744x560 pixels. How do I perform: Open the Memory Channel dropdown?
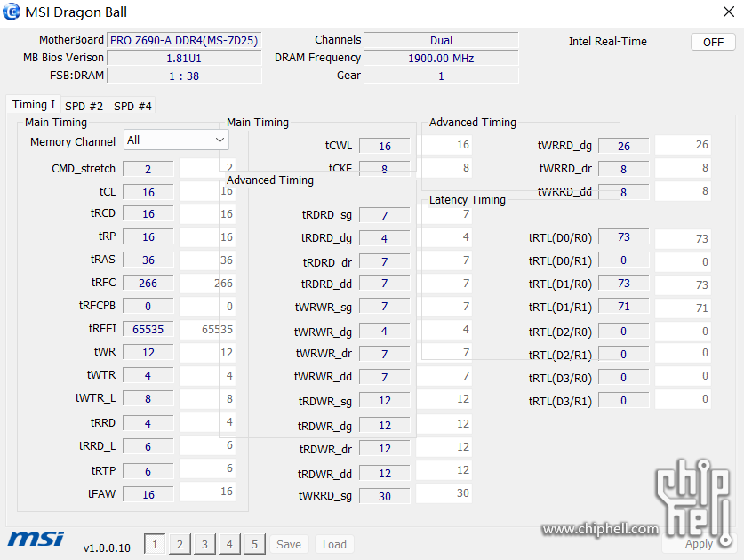click(x=176, y=140)
